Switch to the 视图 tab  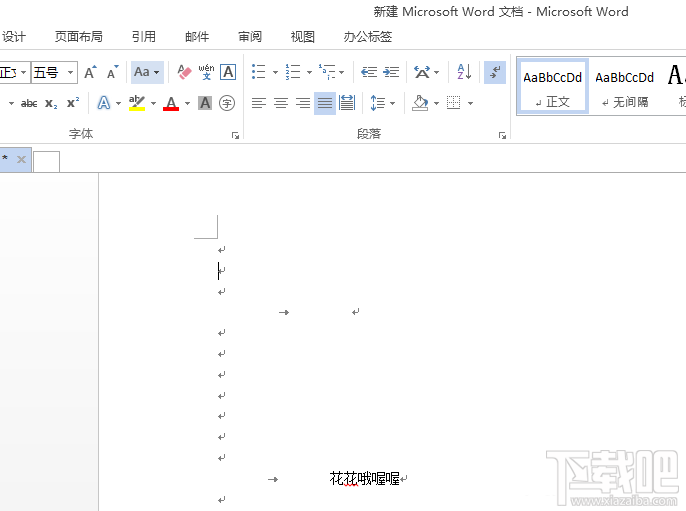pos(303,37)
